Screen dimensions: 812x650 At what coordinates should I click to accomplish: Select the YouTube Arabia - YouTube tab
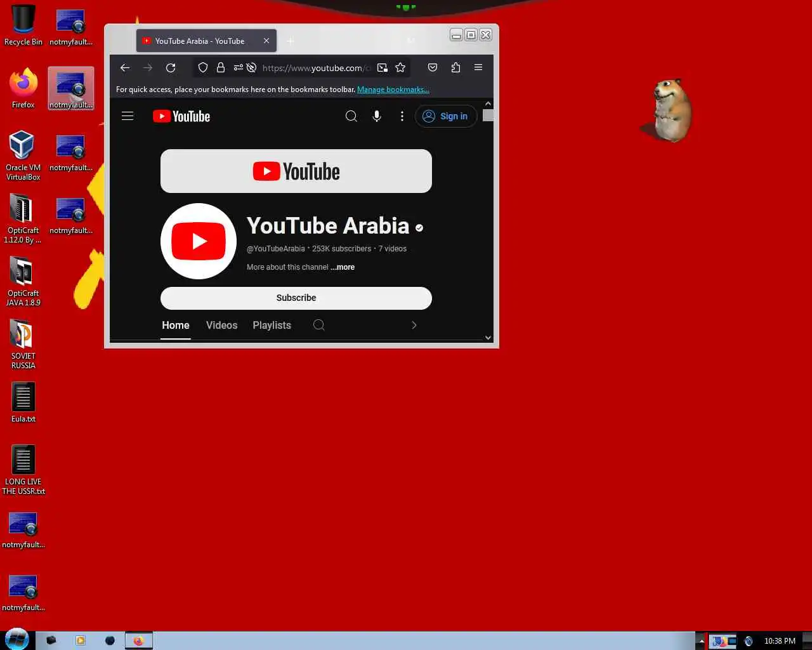pyautogui.click(x=206, y=41)
